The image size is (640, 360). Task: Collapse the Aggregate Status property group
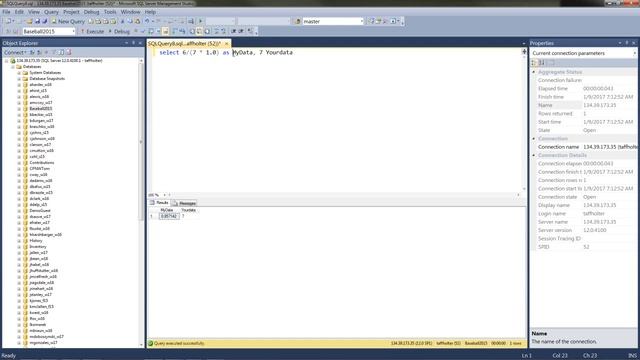coord(533,72)
